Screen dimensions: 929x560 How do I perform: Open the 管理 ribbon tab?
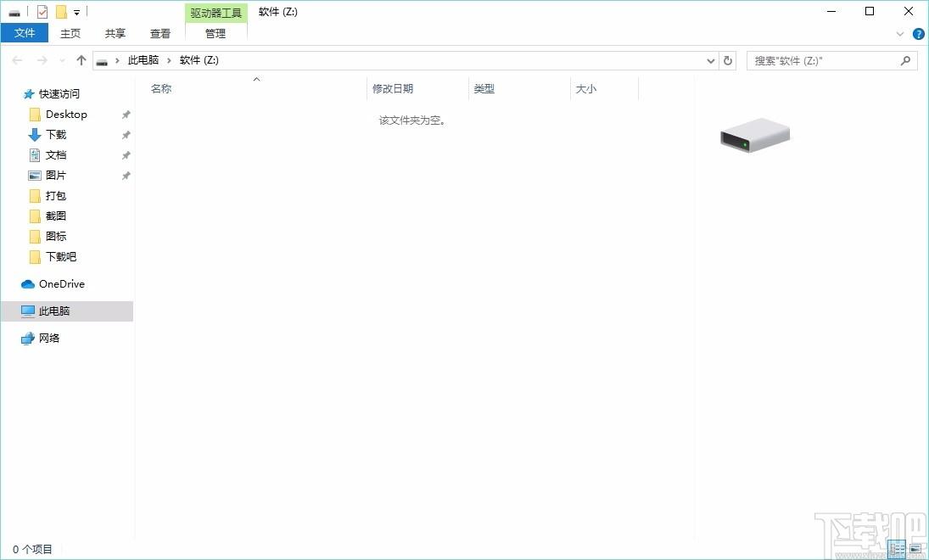click(215, 34)
